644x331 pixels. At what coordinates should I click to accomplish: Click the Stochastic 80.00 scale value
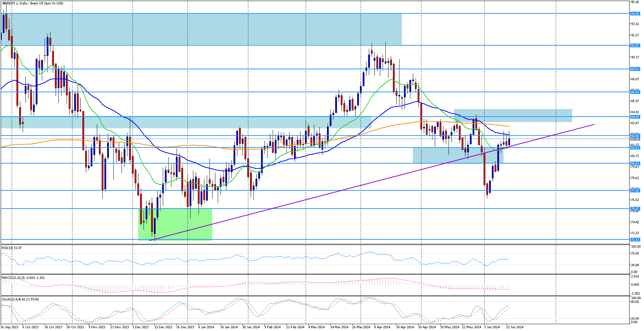pyautogui.click(x=635, y=302)
